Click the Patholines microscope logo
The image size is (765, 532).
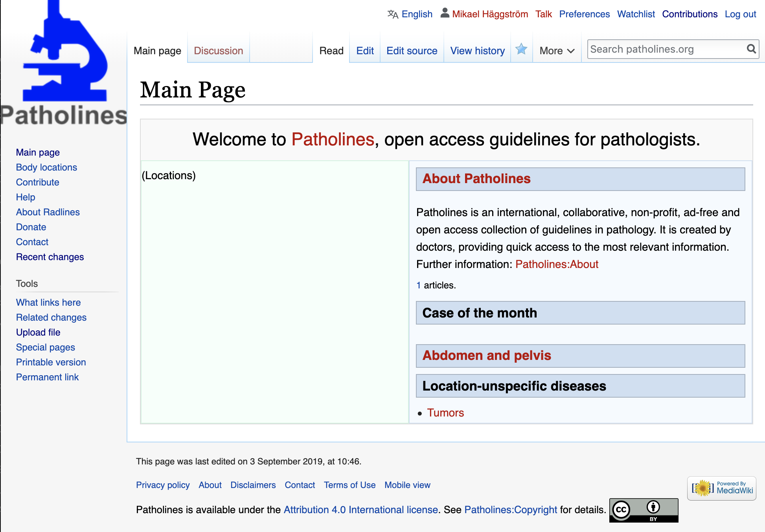[x=64, y=63]
